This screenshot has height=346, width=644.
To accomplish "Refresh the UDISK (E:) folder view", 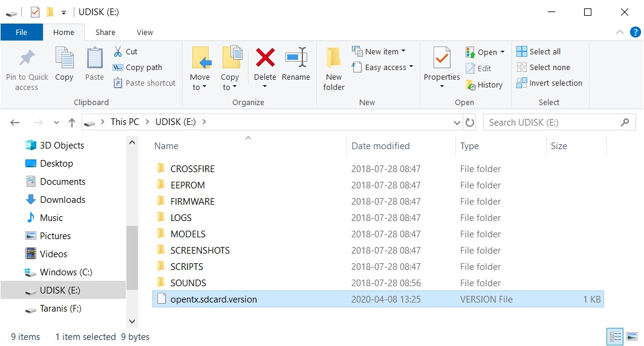I will tap(469, 122).
